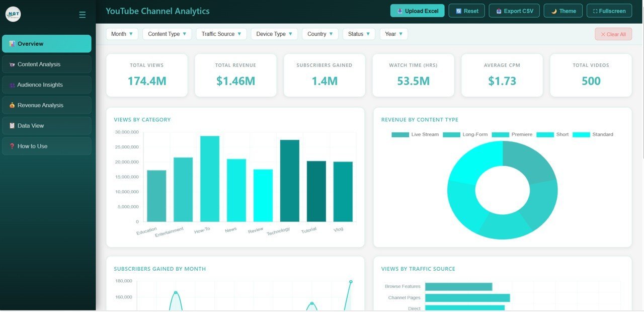Switch to the Revenue Analysis page
644x312 pixels.
(40, 106)
